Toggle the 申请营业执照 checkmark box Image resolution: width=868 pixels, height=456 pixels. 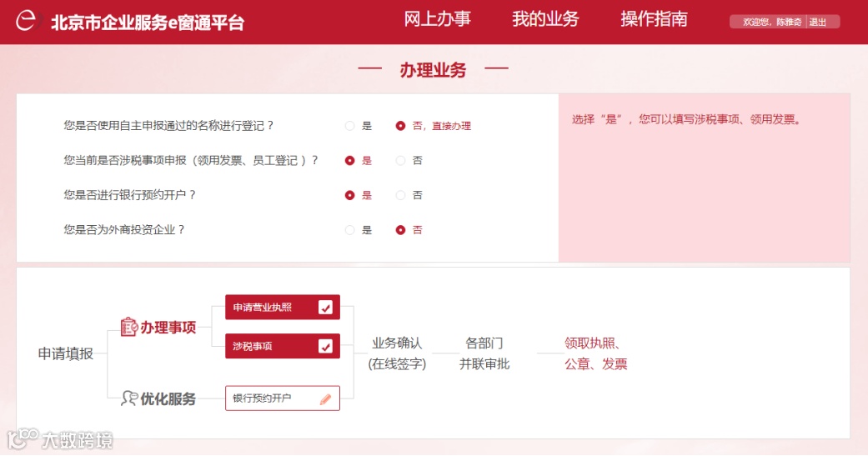325,307
